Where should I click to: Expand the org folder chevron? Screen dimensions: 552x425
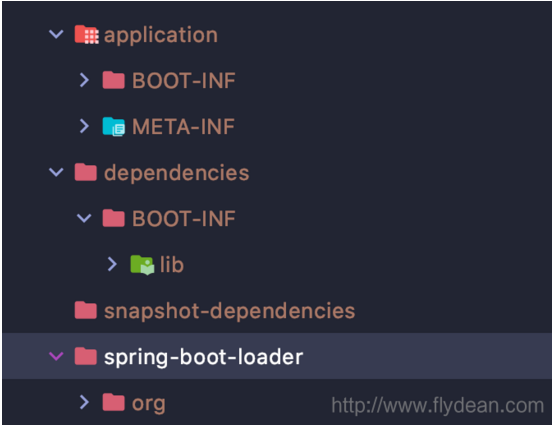pyautogui.click(x=84, y=402)
